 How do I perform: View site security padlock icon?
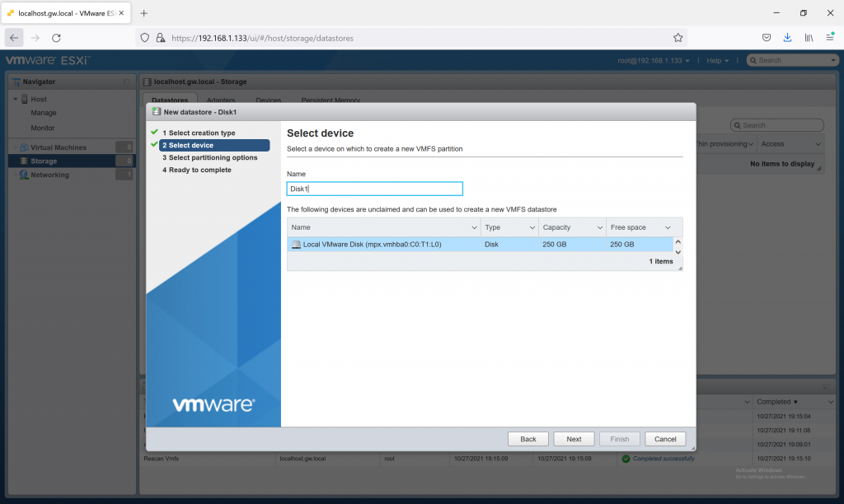pos(161,38)
